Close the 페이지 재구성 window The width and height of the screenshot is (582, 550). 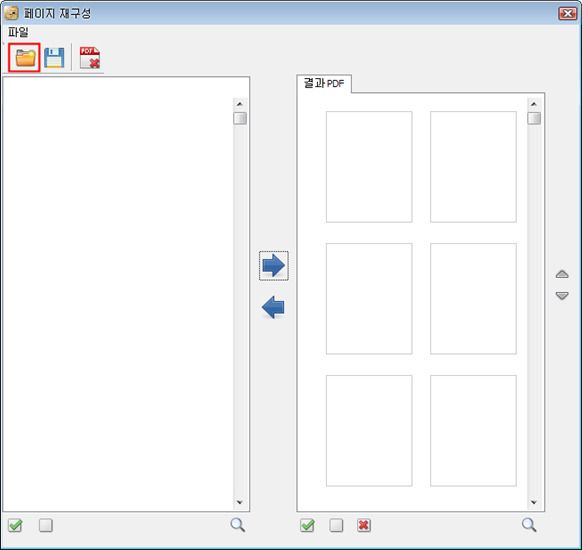coord(568,13)
